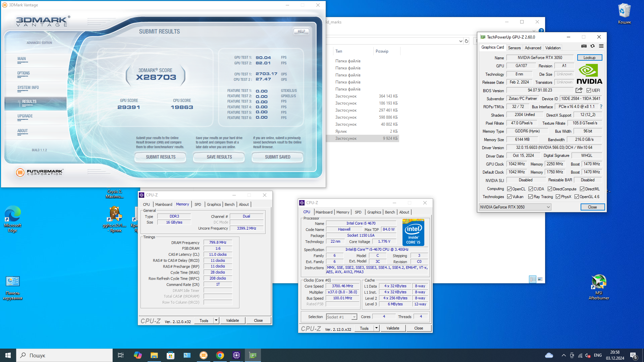644x362 pixels.
Task: Expand the Explorer address bar history dropdown
Action: 461,41
